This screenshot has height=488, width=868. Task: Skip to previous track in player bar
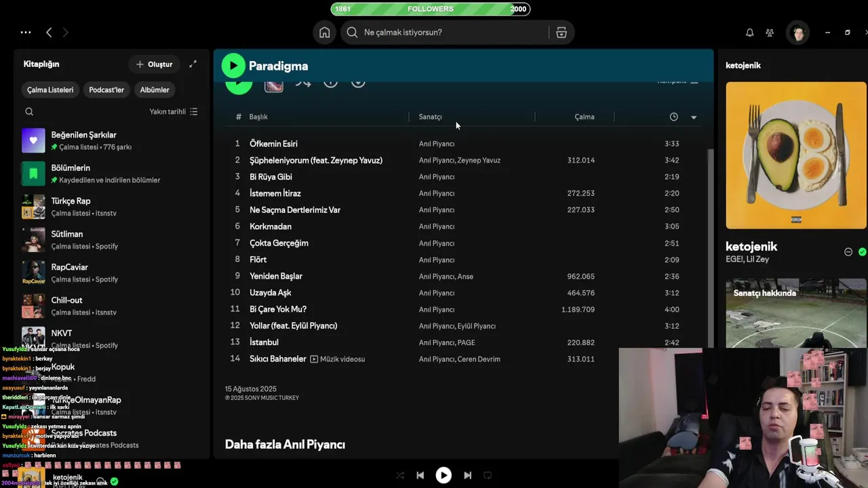(x=420, y=476)
